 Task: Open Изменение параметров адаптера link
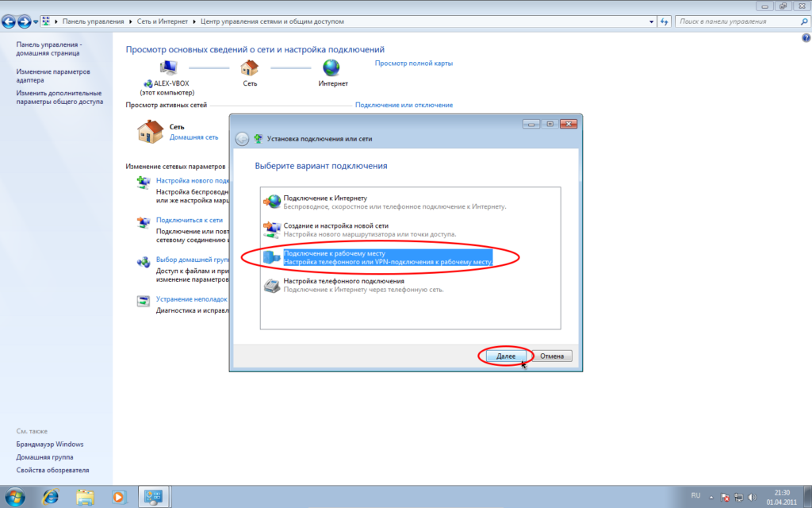coord(53,75)
